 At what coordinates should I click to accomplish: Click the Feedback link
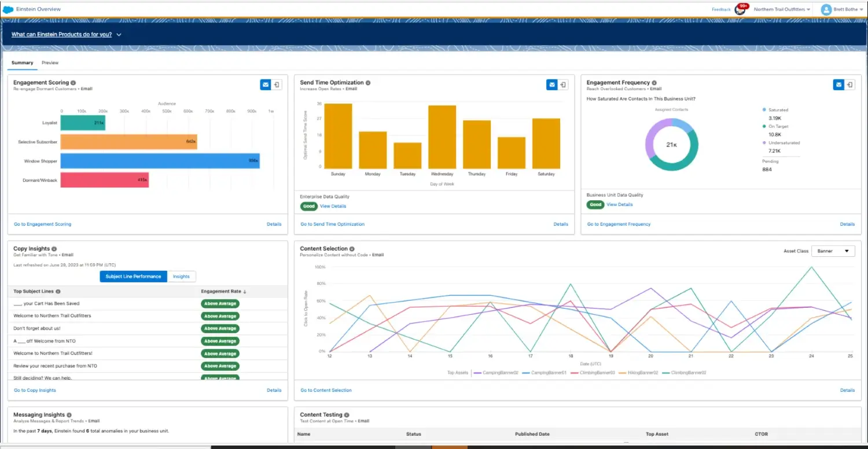point(721,9)
